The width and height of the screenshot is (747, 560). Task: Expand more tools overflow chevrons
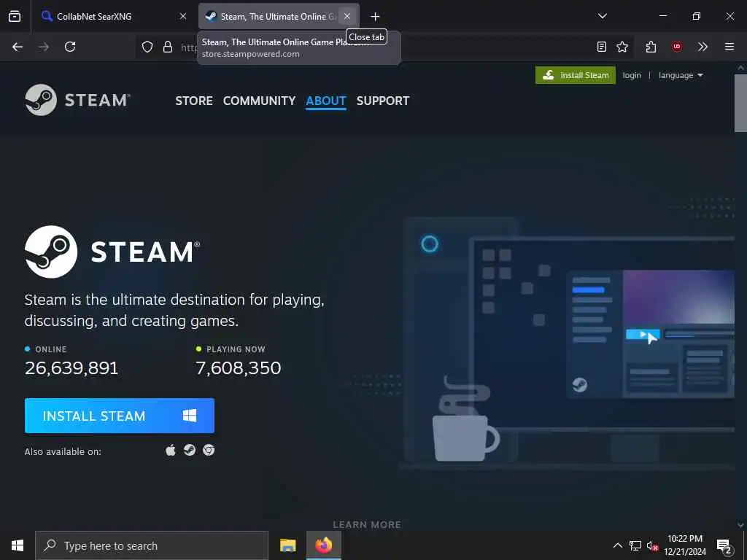(703, 47)
